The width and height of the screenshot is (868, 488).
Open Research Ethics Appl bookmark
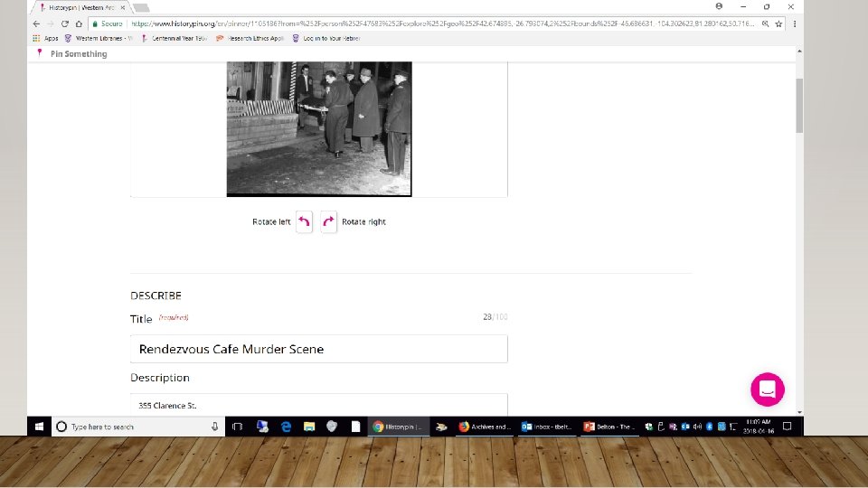pyautogui.click(x=250, y=38)
